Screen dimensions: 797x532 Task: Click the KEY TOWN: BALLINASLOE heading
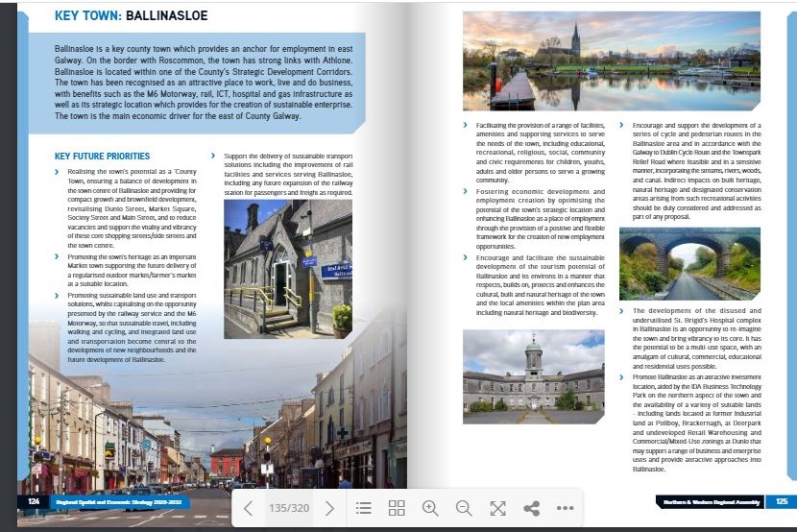click(x=131, y=16)
